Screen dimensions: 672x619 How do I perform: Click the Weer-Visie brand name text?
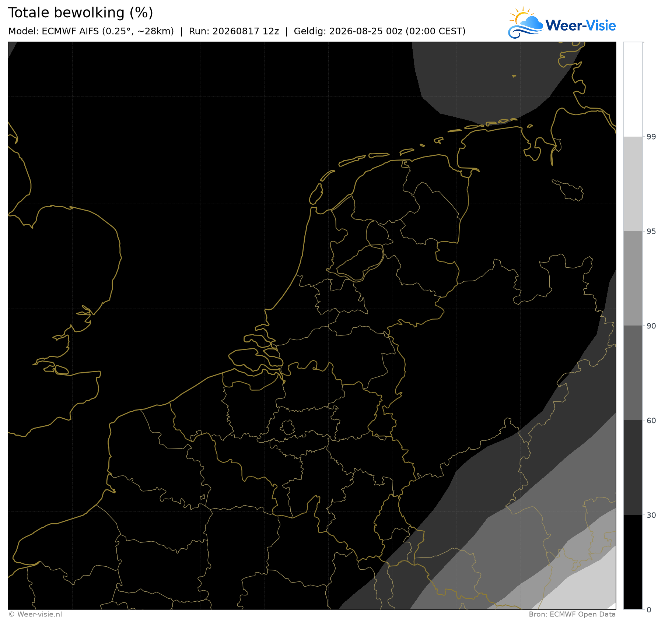[x=581, y=25]
